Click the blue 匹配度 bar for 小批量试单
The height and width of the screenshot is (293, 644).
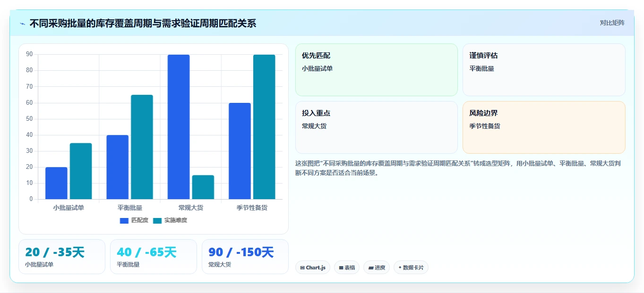pos(56,183)
